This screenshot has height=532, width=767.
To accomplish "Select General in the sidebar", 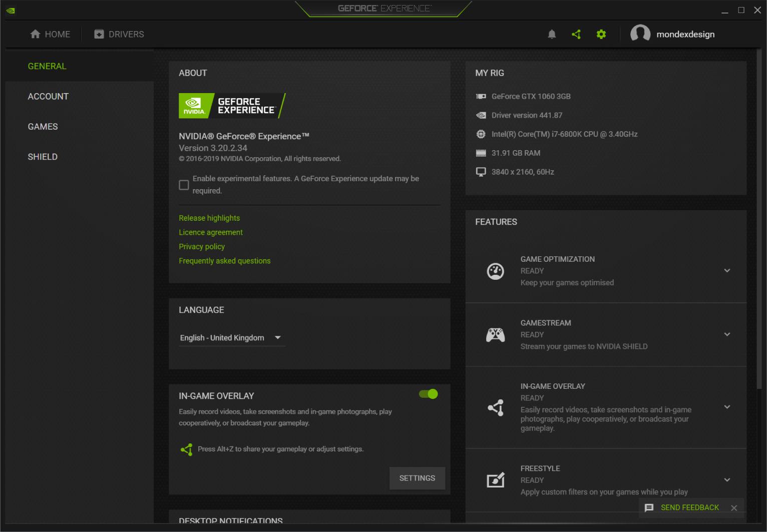I will tap(79, 66).
